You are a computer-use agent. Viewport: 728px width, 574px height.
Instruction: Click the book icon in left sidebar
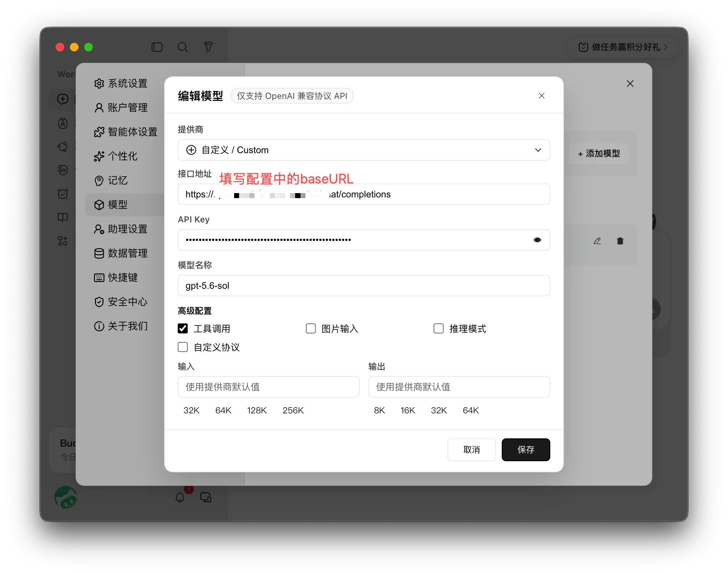[x=63, y=217]
